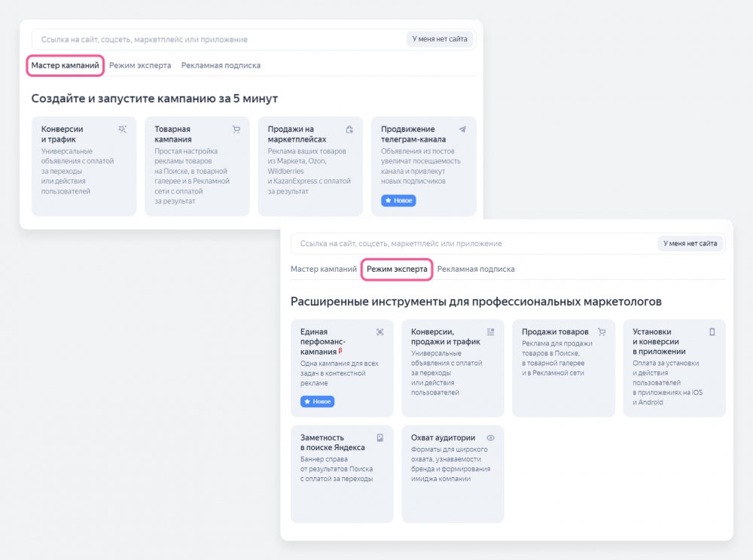Click the cart icon on Товарная кампания card
753x560 pixels.
pyautogui.click(x=236, y=129)
